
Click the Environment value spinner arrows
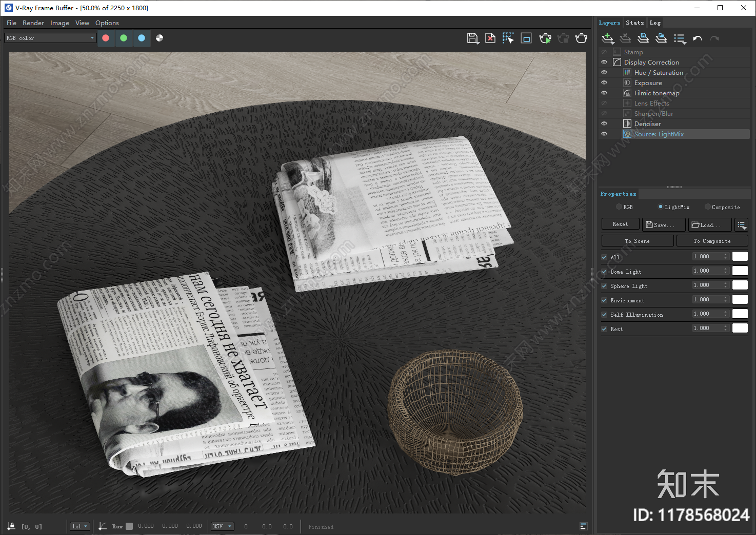tap(725, 299)
